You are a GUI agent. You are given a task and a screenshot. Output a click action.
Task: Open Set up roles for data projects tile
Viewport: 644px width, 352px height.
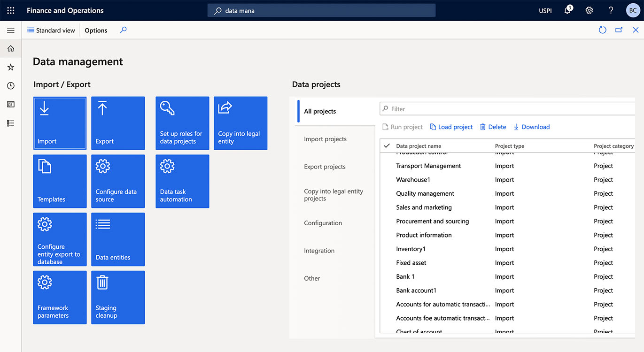[182, 123]
